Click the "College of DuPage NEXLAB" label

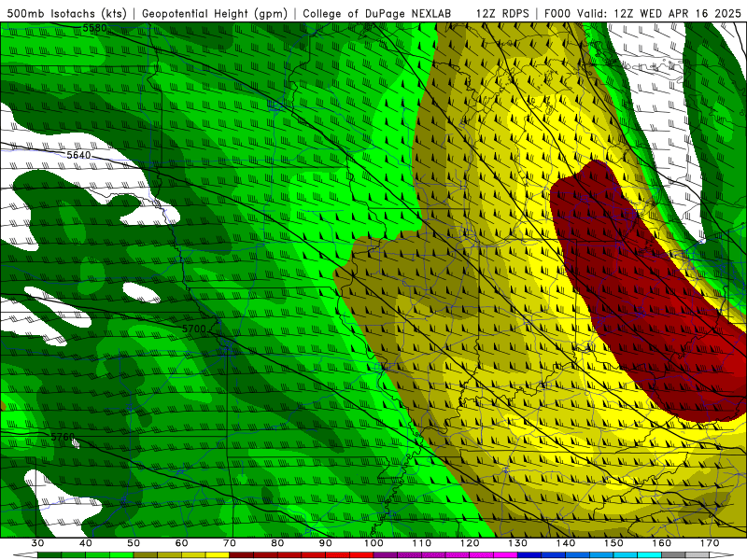(377, 13)
